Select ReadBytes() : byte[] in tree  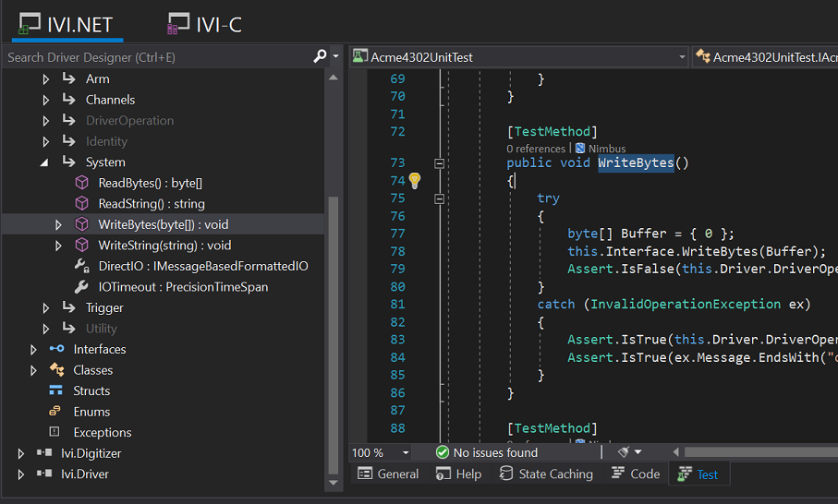151,183
